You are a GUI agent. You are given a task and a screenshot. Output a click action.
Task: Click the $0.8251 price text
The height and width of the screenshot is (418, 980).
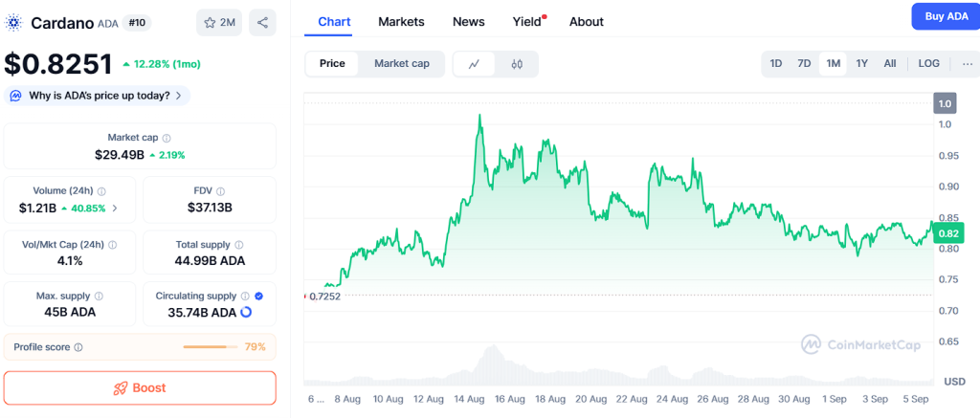pos(58,64)
